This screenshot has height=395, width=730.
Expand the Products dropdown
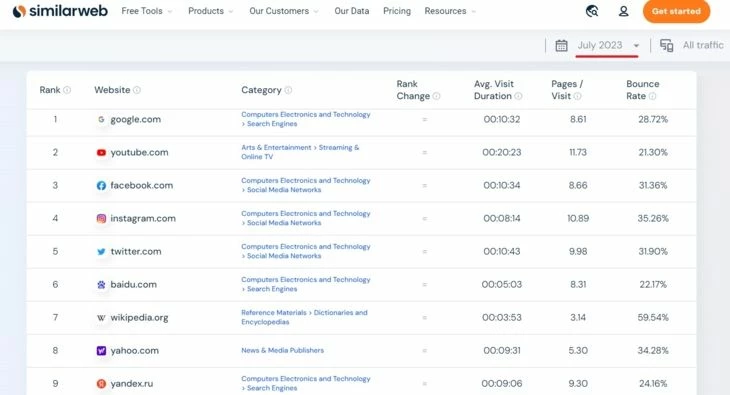coord(210,11)
